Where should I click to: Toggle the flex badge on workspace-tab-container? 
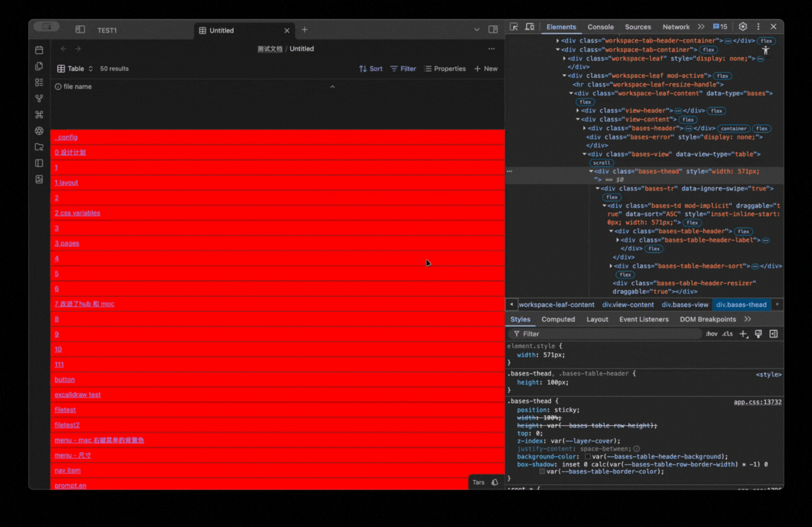(x=709, y=50)
